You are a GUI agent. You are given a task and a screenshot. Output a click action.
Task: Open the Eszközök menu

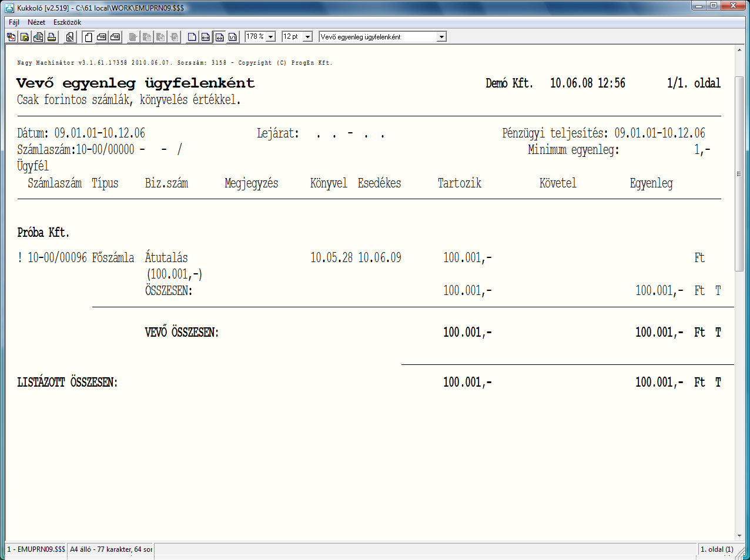click(x=68, y=22)
